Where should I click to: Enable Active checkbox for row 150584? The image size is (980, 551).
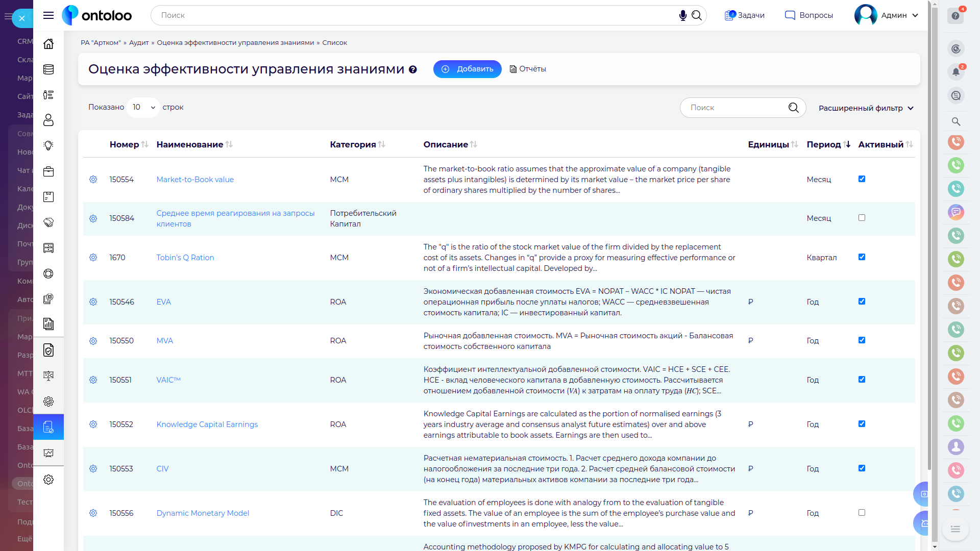pyautogui.click(x=862, y=218)
